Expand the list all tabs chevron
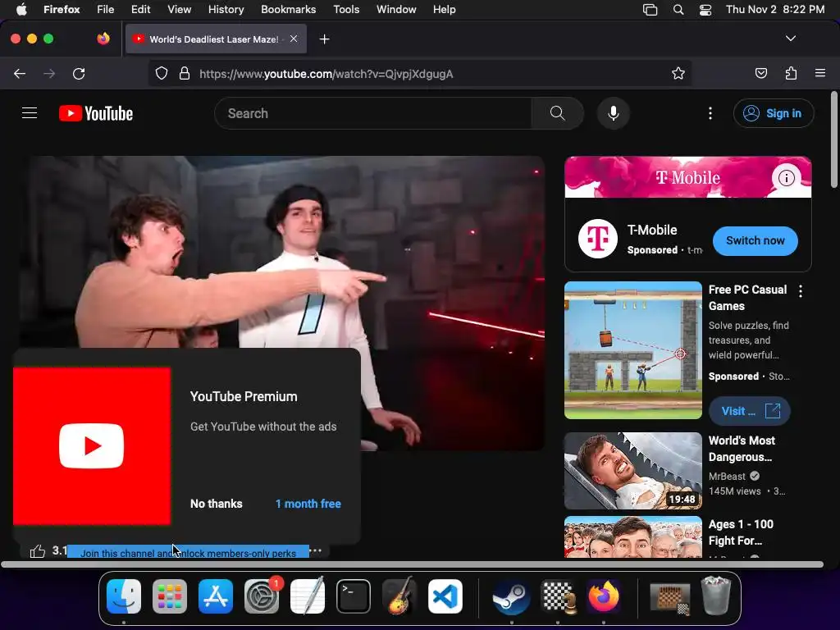This screenshot has height=630, width=840. (791, 39)
